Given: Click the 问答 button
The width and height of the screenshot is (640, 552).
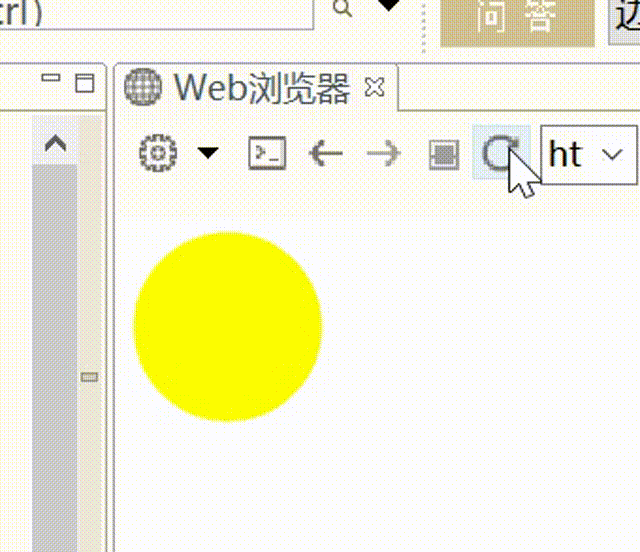Looking at the screenshot, I should tap(517, 22).
